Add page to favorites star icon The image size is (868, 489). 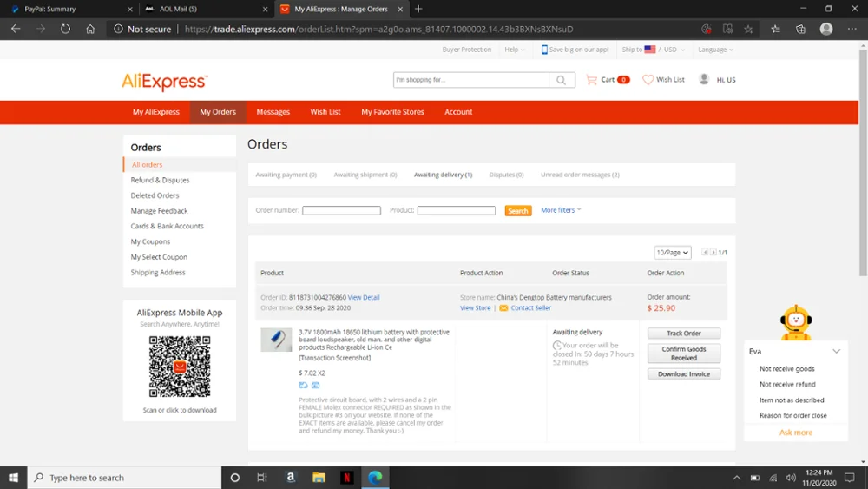click(748, 29)
